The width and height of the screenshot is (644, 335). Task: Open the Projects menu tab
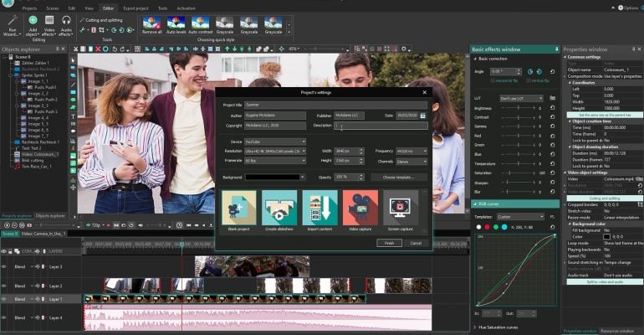pyautogui.click(x=29, y=8)
